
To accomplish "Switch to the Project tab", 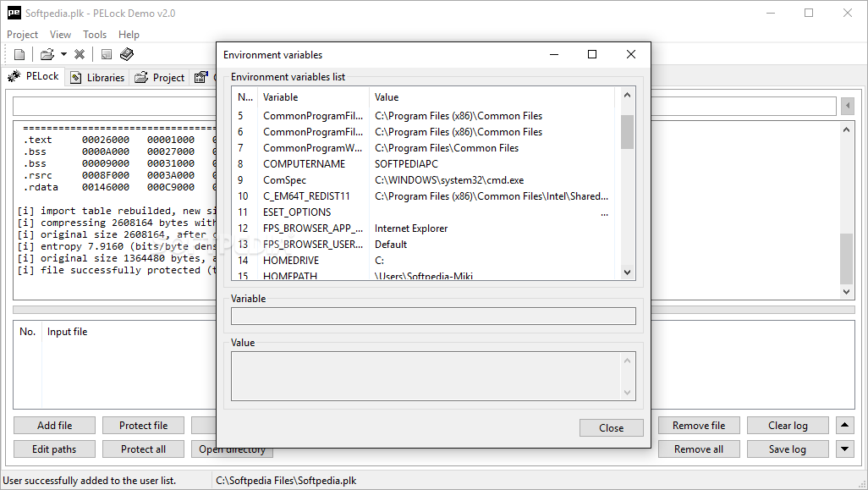I will pos(159,78).
